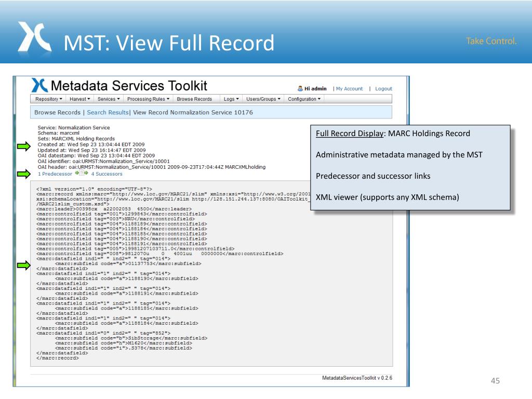The width and height of the screenshot is (532, 399).
Task: Return to Search Results breadcrumb
Action: (x=108, y=112)
